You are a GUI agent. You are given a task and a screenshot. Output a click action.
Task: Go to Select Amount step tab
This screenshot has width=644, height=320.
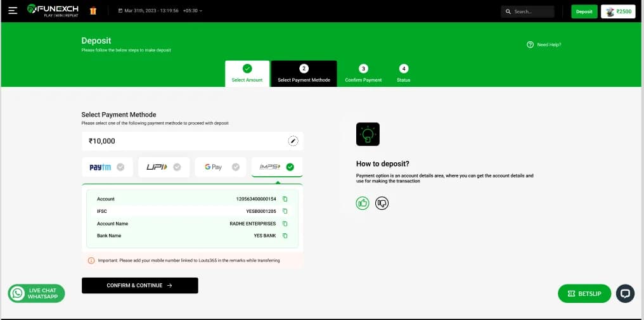pos(247,74)
